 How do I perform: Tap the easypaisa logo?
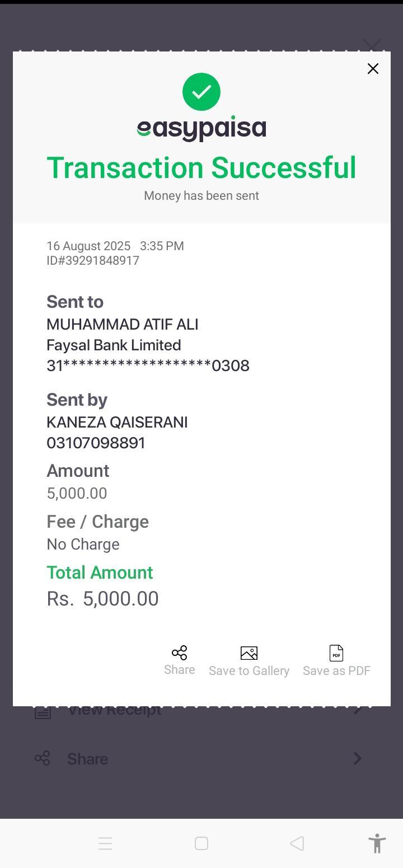201,129
